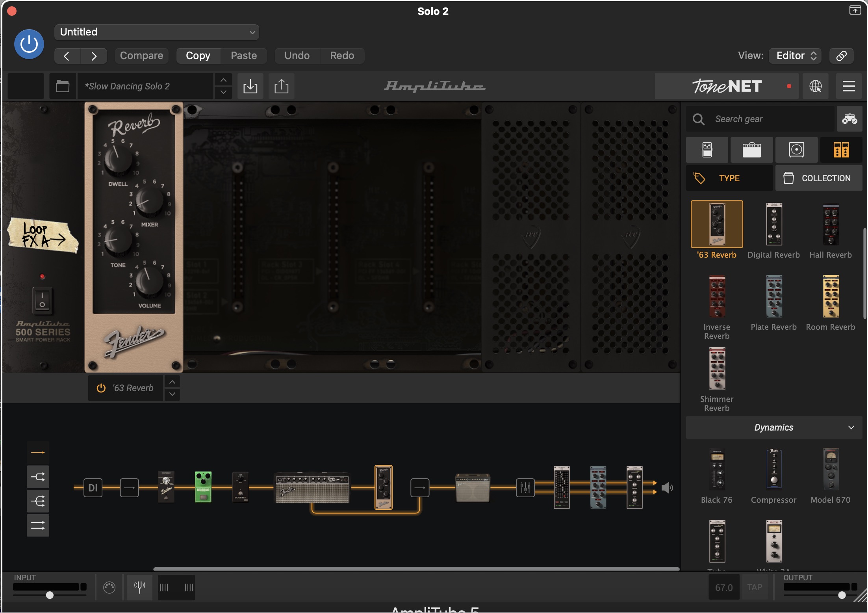The width and height of the screenshot is (868, 613).
Task: Move '63 Reverb module down arrow
Action: [x=172, y=394]
